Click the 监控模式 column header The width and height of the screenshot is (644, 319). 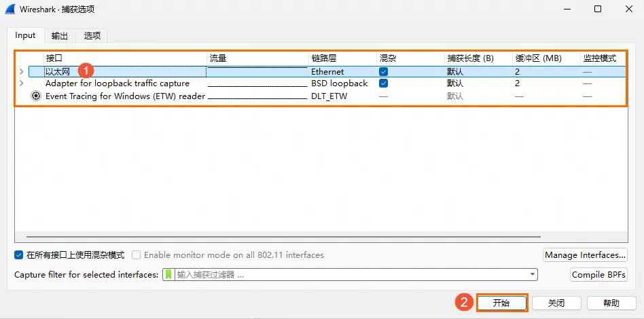[x=603, y=58]
